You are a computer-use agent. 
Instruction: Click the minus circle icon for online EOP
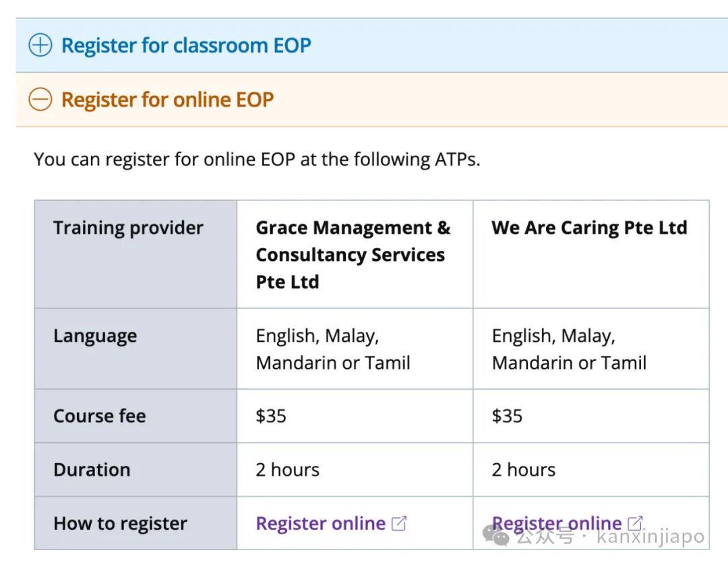coord(40,100)
